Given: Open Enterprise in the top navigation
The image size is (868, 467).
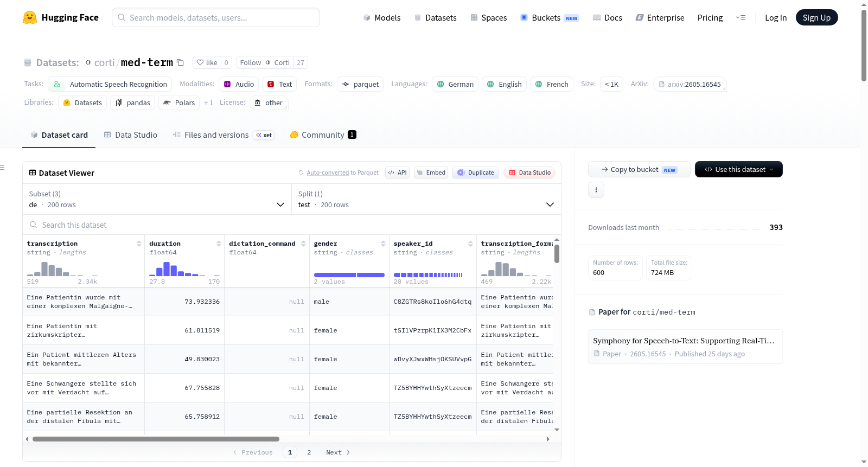Looking at the screenshot, I should 660,18.
